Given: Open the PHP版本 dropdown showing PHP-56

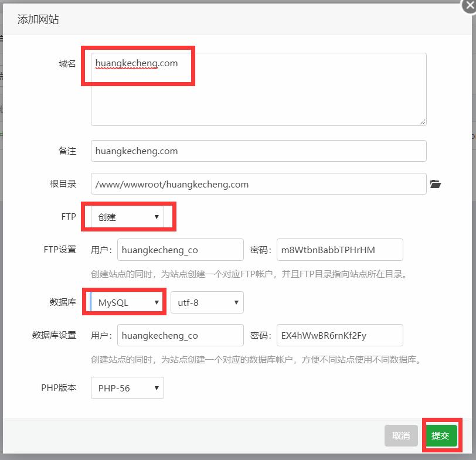Looking at the screenshot, I should pos(127,388).
